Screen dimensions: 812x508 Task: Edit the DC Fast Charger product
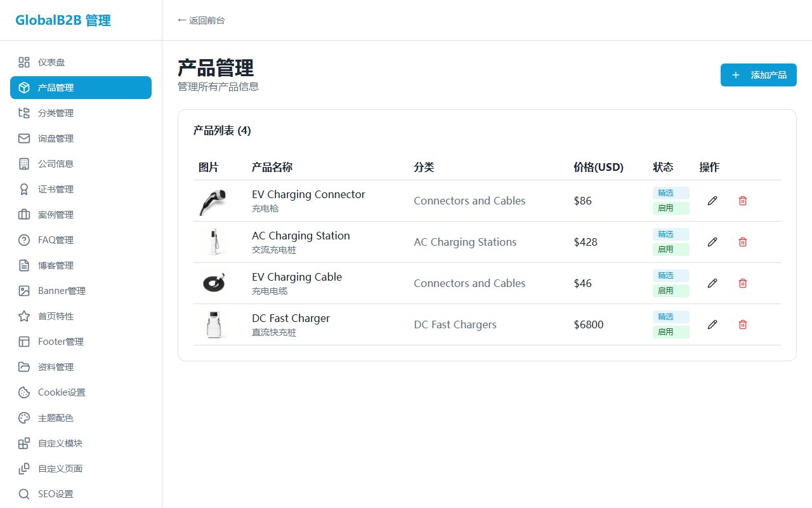click(712, 324)
